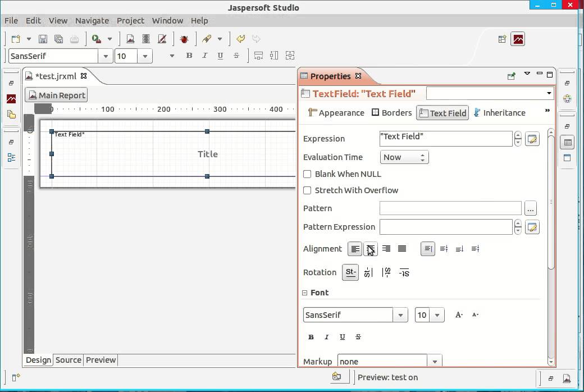
Task: Click the outline tree icon in left sidebar
Action: coord(11,158)
